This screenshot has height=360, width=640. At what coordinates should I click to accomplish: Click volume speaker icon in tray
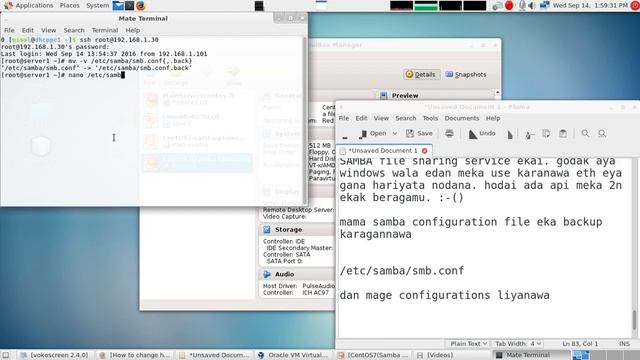(531, 5)
